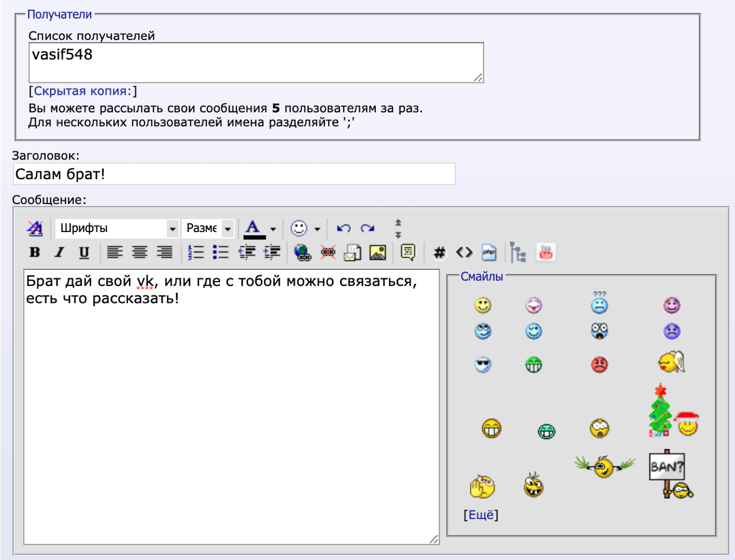Insert the yellow smile smiley
735x560 pixels.
click(x=483, y=305)
